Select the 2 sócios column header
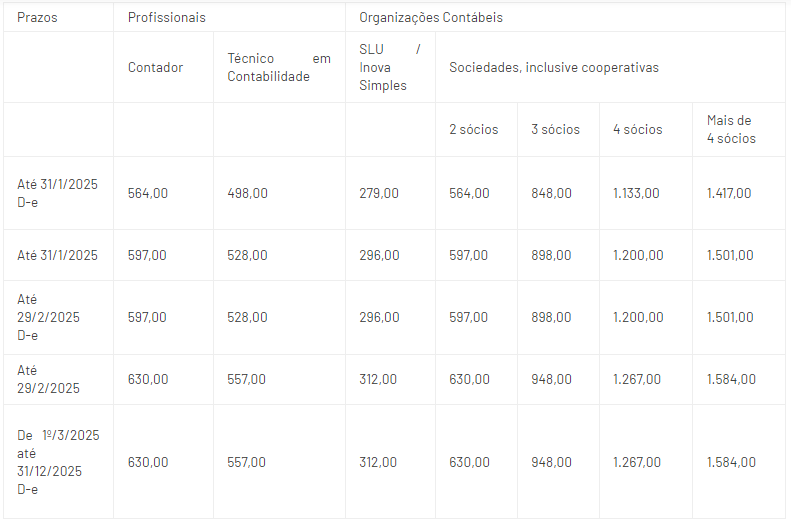791x522 pixels. 474,130
